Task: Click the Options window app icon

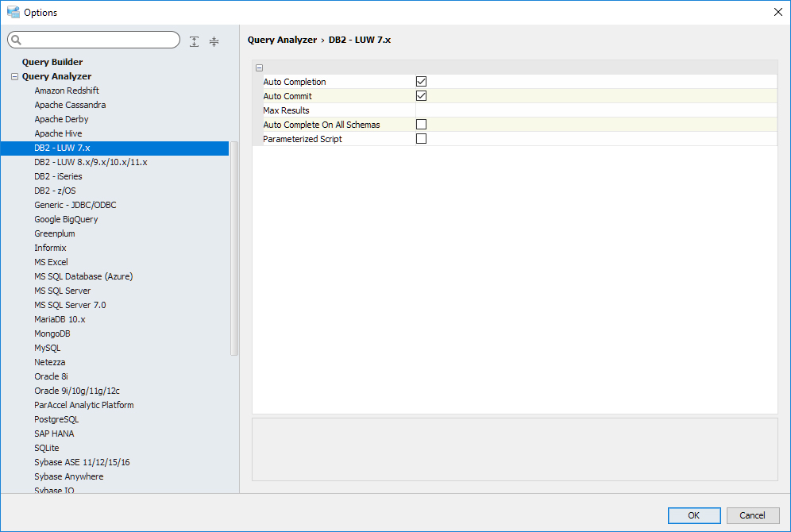Action: pos(13,13)
